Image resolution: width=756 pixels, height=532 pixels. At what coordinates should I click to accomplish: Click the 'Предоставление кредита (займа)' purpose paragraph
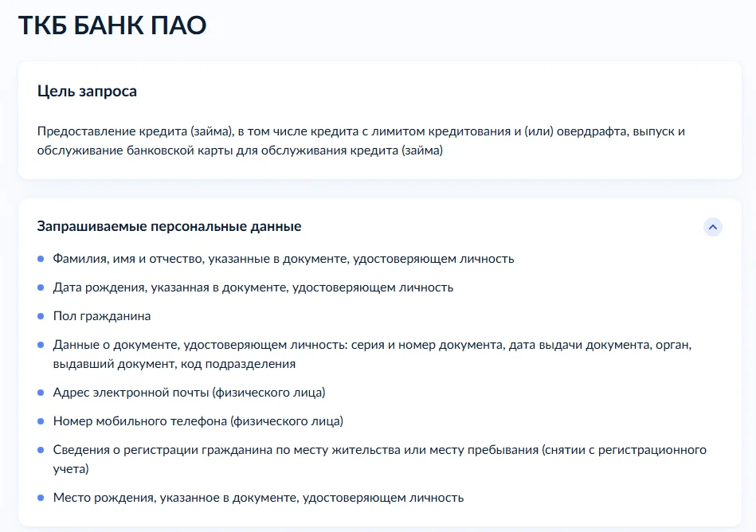coord(361,141)
